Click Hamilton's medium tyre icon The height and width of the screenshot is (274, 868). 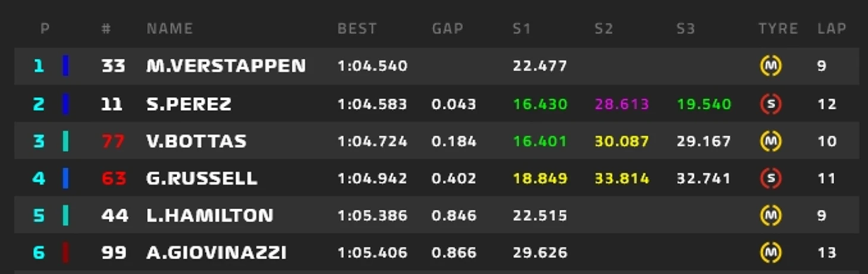(771, 215)
